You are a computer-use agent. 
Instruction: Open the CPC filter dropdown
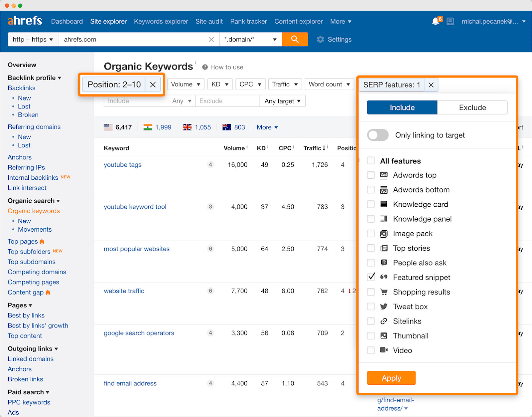pyautogui.click(x=250, y=84)
